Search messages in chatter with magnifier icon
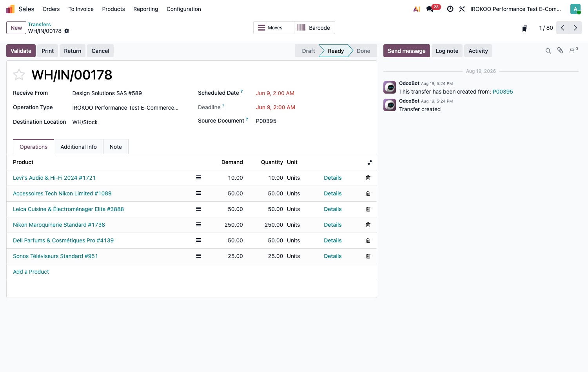This screenshot has width=588, height=372. point(548,51)
